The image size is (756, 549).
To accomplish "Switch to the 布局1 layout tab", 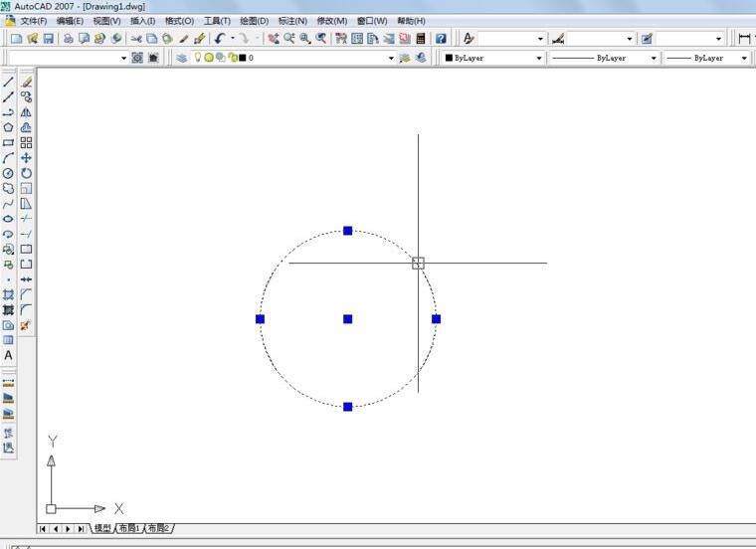I will click(x=128, y=528).
